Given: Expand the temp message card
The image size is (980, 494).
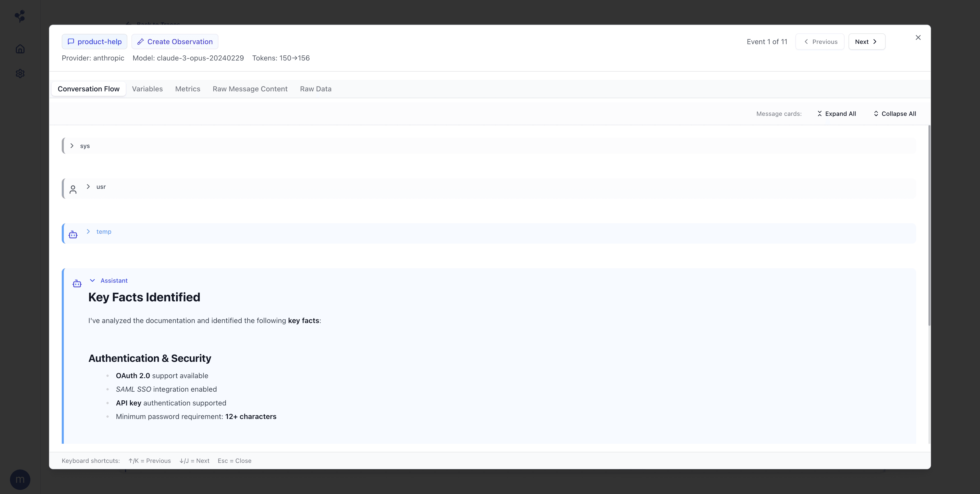Looking at the screenshot, I should 88,231.
